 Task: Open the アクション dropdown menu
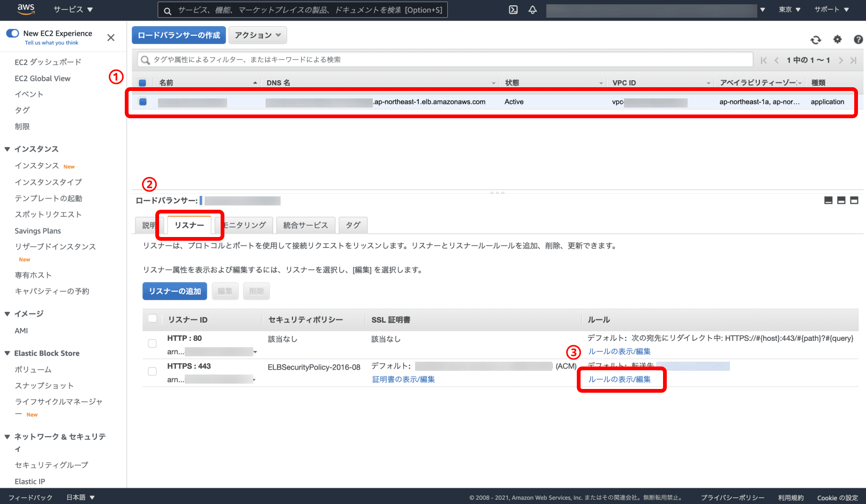click(258, 35)
